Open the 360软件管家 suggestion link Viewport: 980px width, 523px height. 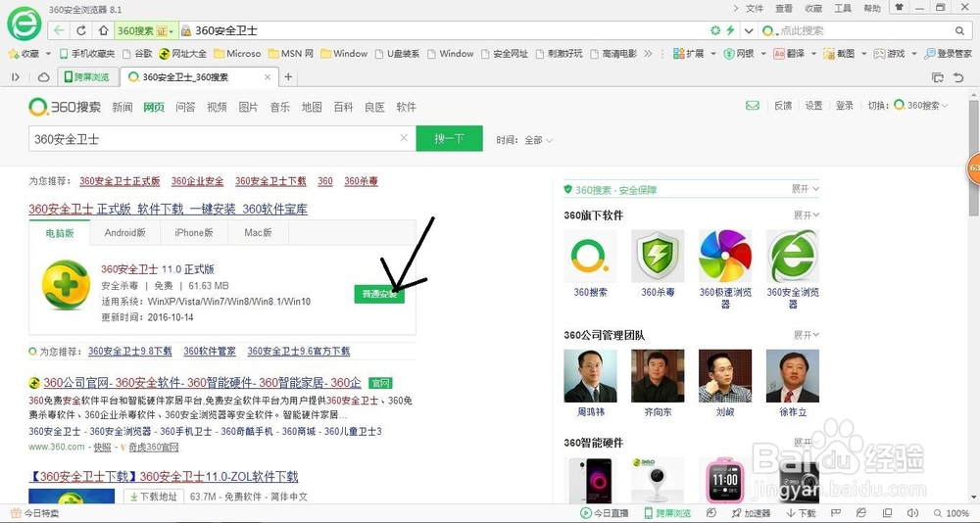click(210, 352)
